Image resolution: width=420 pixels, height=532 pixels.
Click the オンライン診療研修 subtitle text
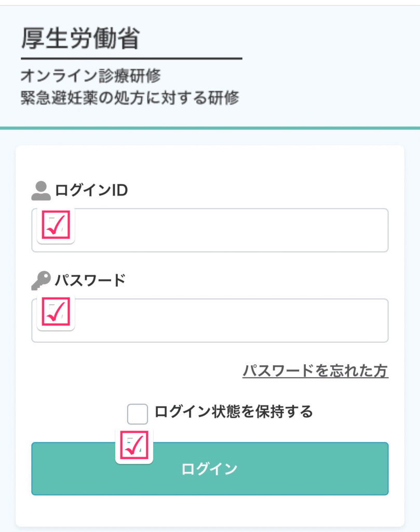tap(91, 76)
